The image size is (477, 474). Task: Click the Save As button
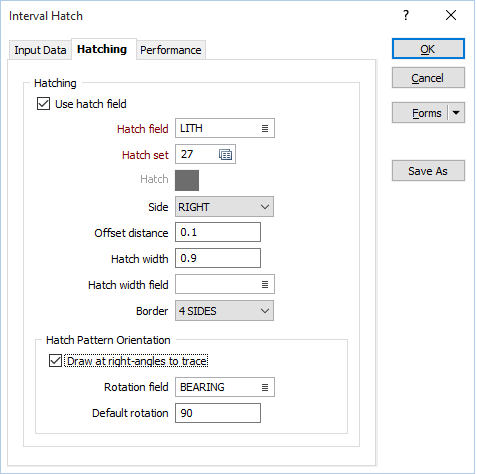click(x=428, y=171)
